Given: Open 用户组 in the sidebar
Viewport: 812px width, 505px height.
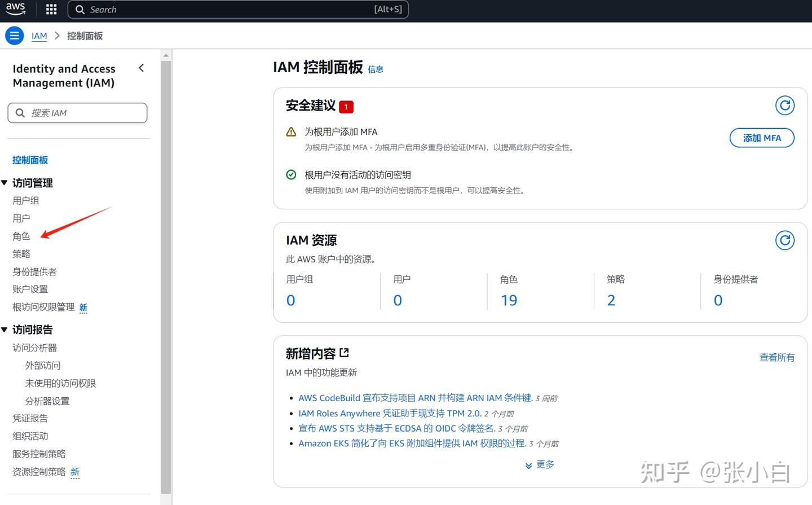Looking at the screenshot, I should 26,201.
